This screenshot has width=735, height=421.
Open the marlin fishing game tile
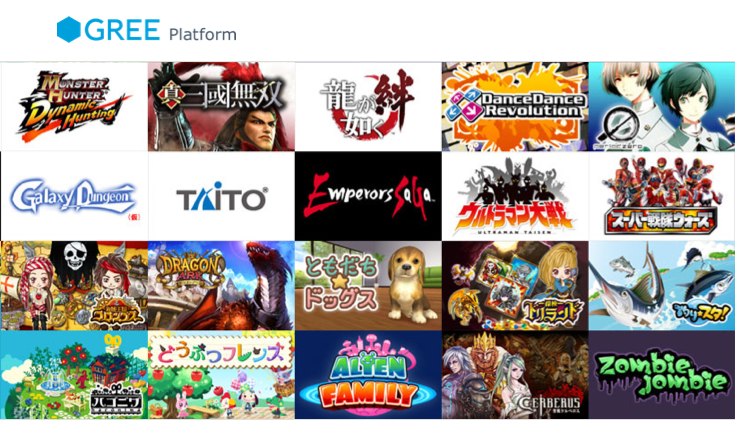tap(662, 286)
